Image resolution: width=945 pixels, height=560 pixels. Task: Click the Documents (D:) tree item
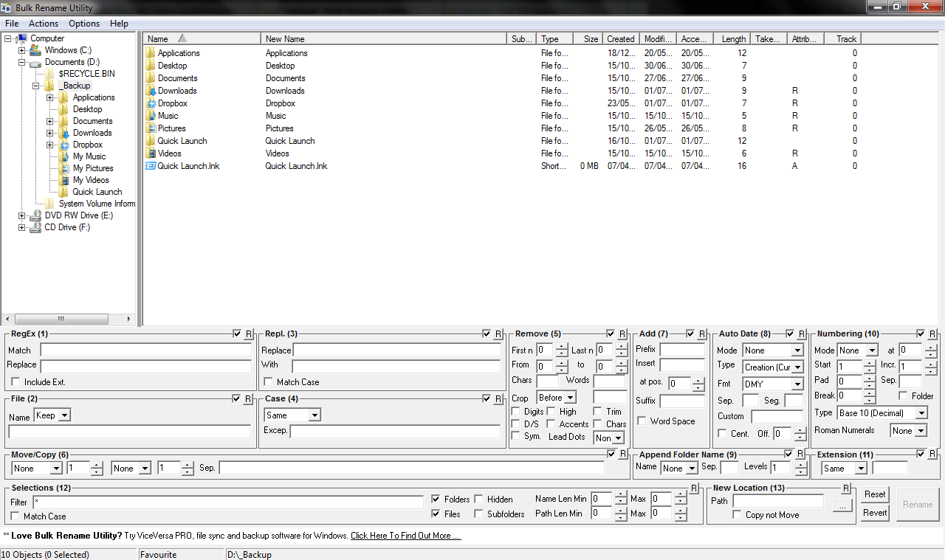pyautogui.click(x=72, y=62)
